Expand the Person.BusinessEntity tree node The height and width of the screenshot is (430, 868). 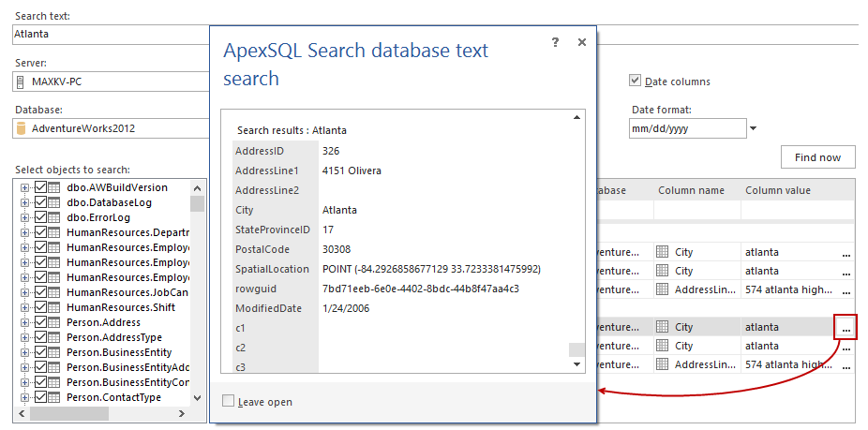[x=24, y=352]
